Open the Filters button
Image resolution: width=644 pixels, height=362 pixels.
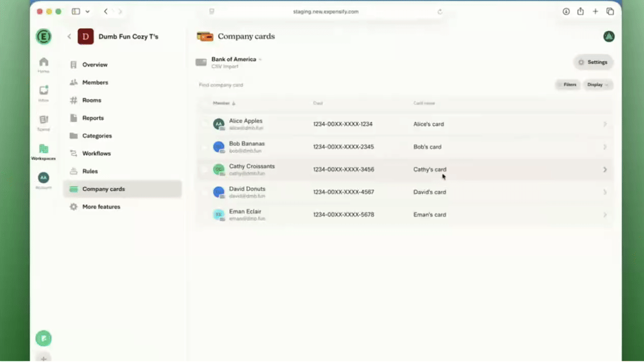coord(567,85)
